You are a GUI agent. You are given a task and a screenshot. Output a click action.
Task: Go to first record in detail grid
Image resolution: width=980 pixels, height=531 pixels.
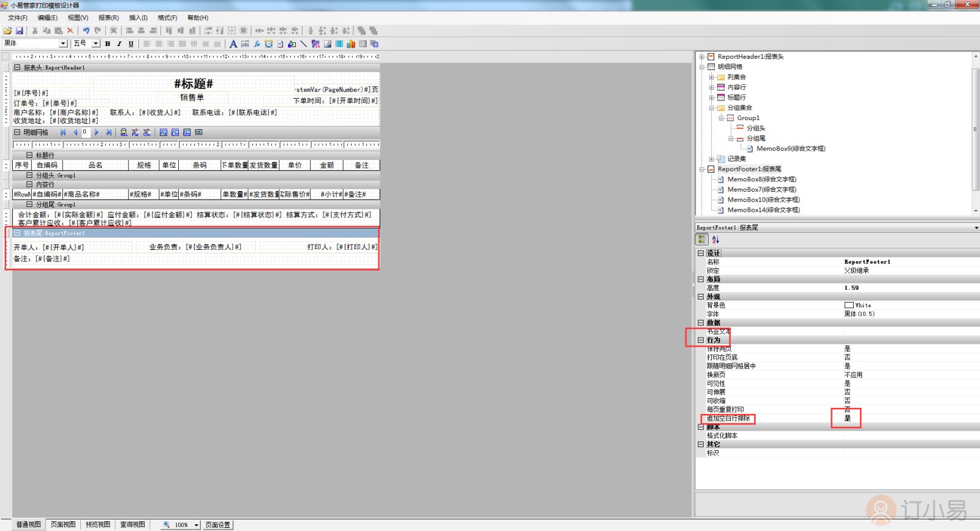tap(63, 132)
